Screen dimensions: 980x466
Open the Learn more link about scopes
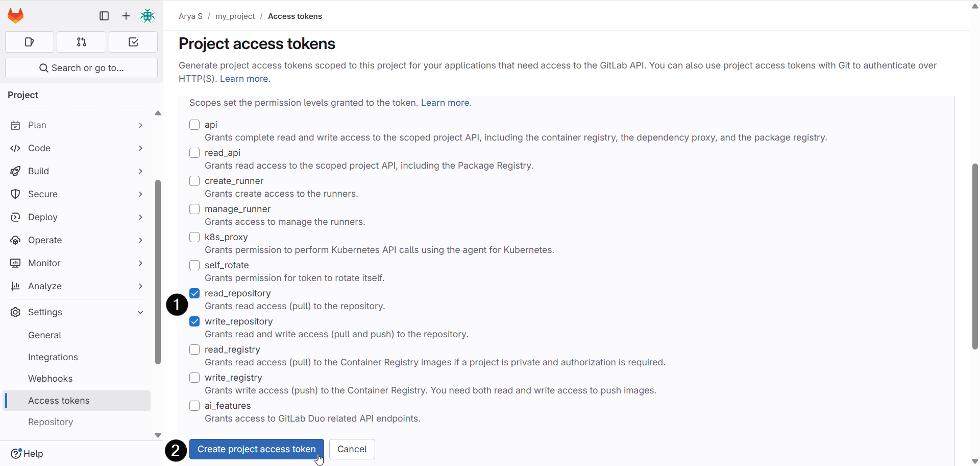click(x=445, y=103)
